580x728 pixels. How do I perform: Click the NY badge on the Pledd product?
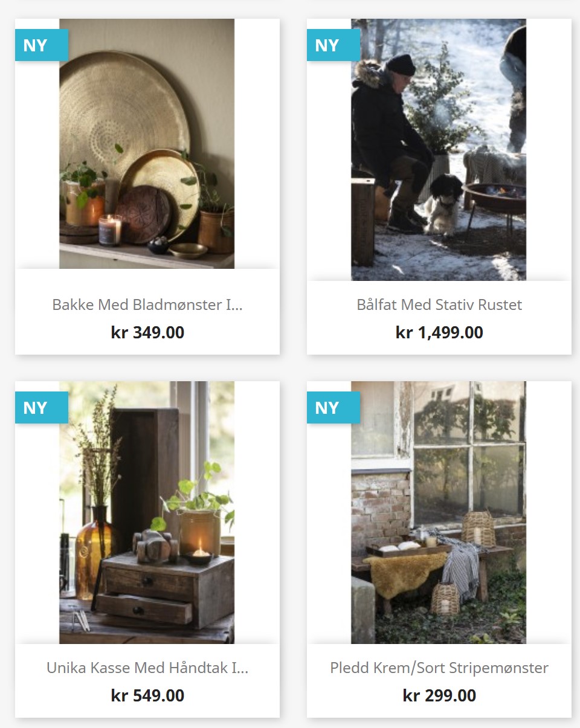(333, 408)
